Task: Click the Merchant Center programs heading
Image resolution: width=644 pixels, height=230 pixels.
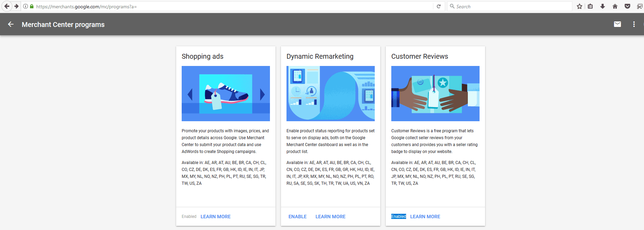Action: pos(63,25)
